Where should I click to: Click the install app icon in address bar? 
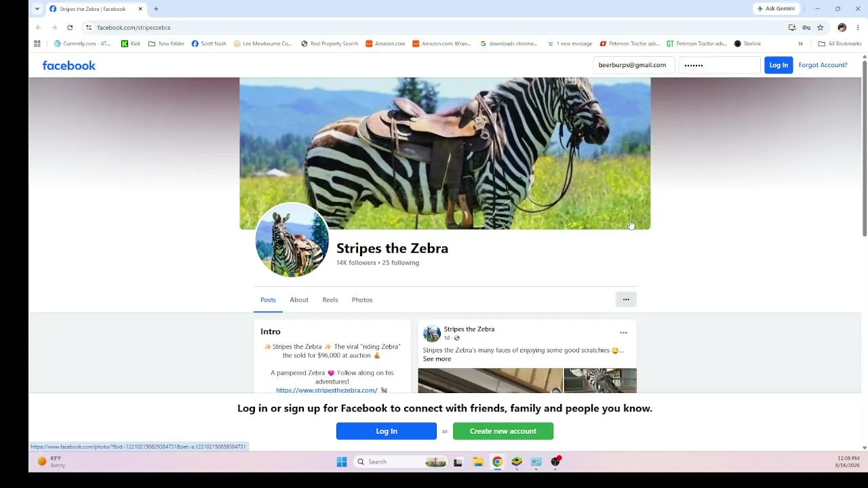click(792, 27)
